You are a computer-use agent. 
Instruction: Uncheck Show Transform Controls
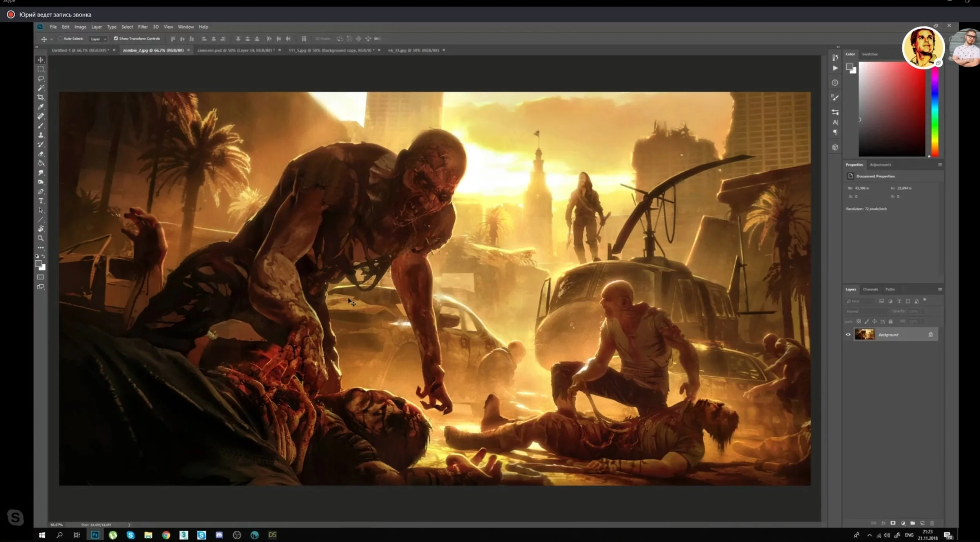(x=116, y=38)
